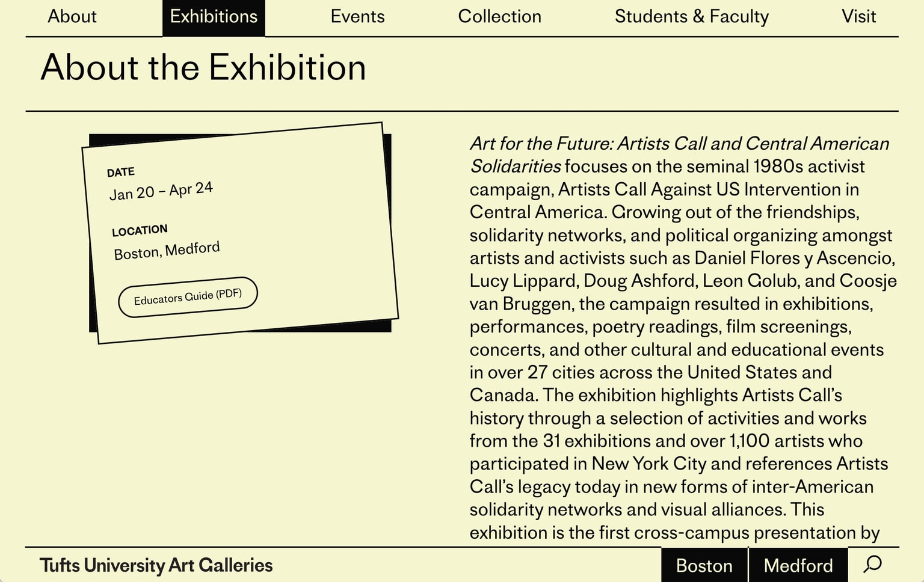Click the name Daniel Flores y Ascencio
The width and height of the screenshot is (924, 582).
(794, 258)
